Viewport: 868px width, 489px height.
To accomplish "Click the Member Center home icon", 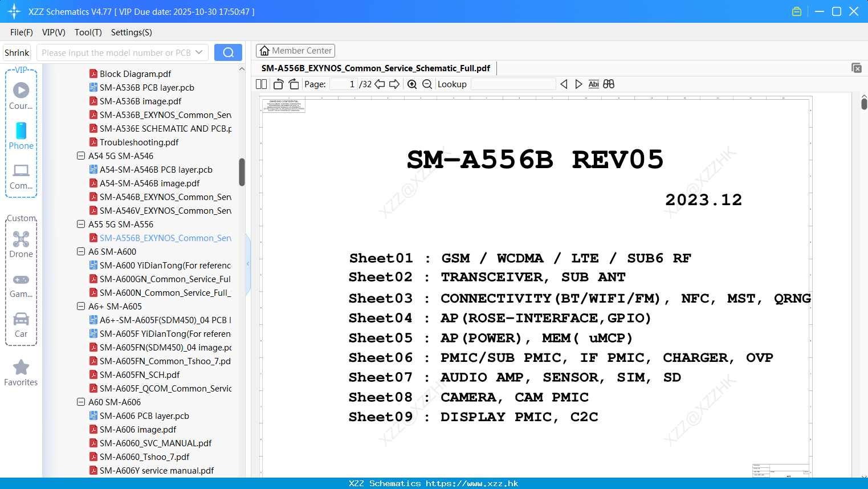I will pos(264,51).
